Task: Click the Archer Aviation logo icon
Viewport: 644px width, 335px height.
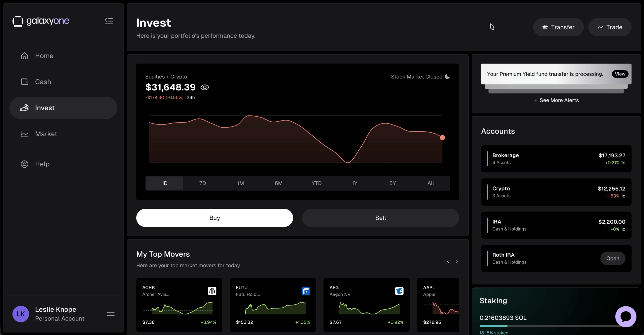Action: click(x=212, y=291)
